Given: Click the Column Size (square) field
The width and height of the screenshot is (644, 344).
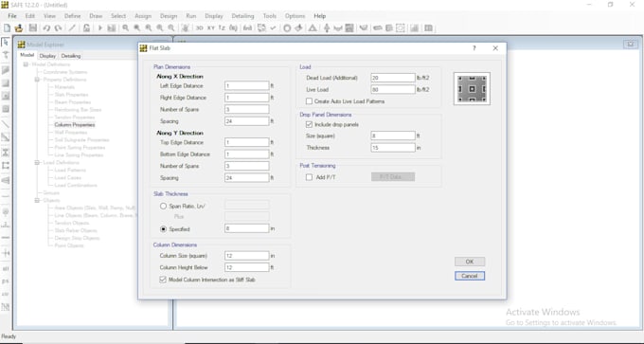Looking at the screenshot, I should coord(247,256).
